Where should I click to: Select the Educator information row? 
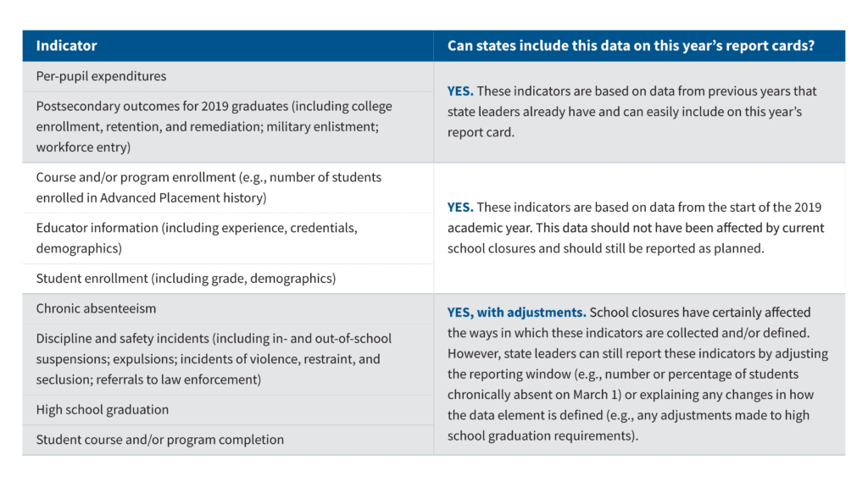[196, 238]
